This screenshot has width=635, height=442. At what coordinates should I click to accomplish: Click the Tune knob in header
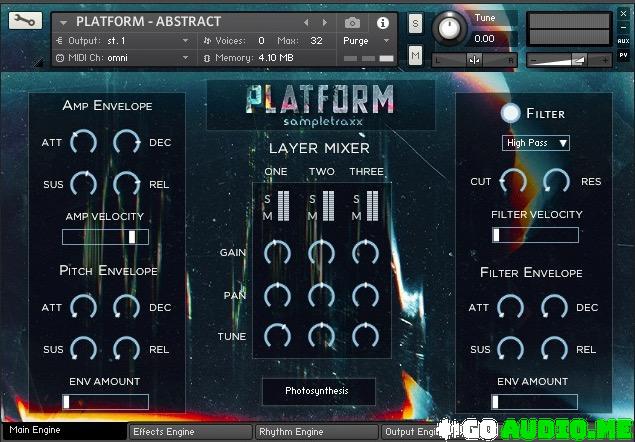pos(453,28)
